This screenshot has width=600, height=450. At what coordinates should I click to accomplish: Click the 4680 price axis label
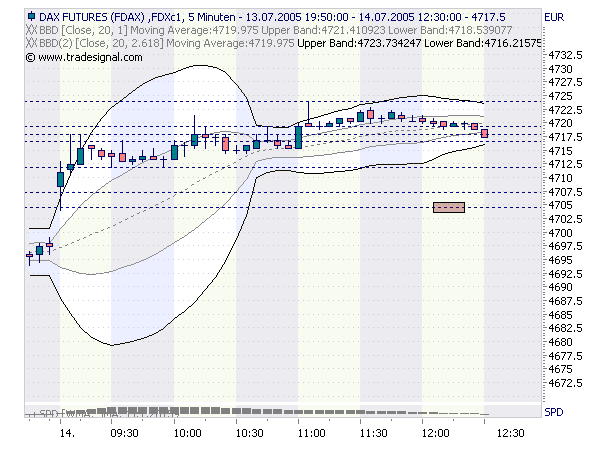[x=561, y=342]
